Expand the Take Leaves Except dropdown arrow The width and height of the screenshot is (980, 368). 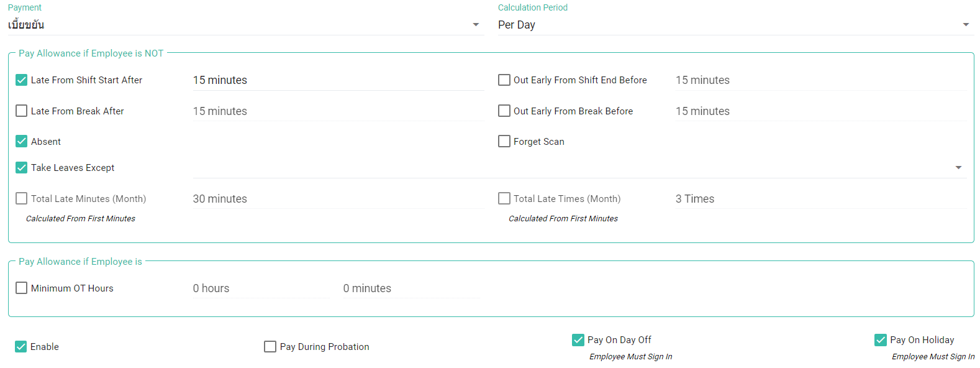point(958,168)
